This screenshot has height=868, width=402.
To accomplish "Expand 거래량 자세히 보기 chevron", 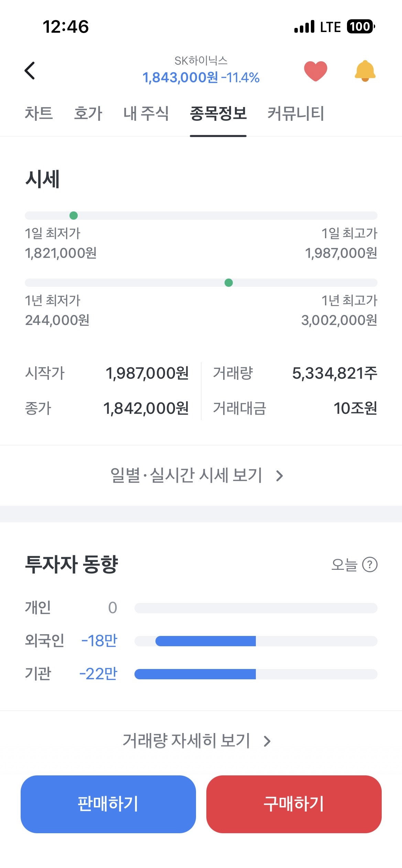I will (x=267, y=741).
